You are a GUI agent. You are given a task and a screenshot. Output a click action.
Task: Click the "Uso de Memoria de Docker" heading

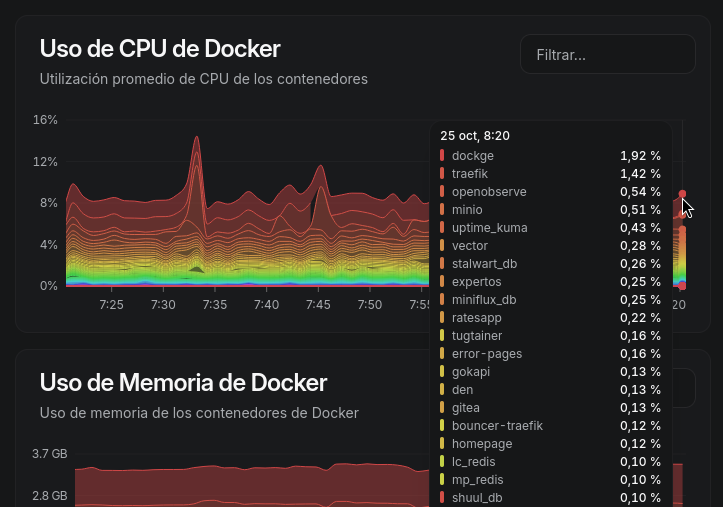coord(183,382)
